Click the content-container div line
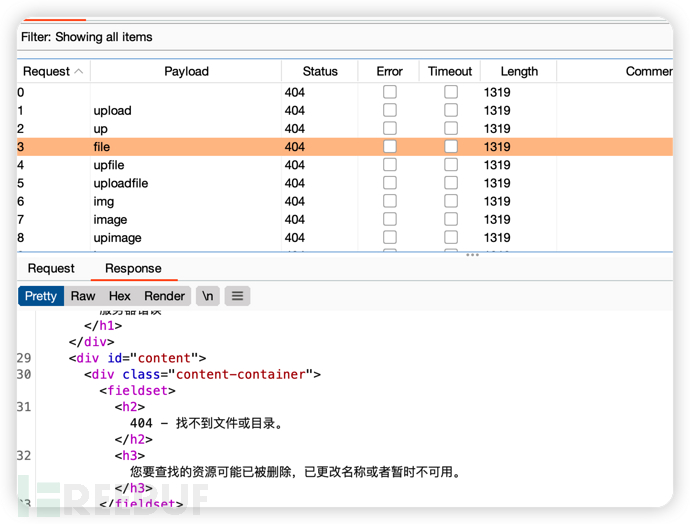Screen dimensions: 690x524 point(202,374)
